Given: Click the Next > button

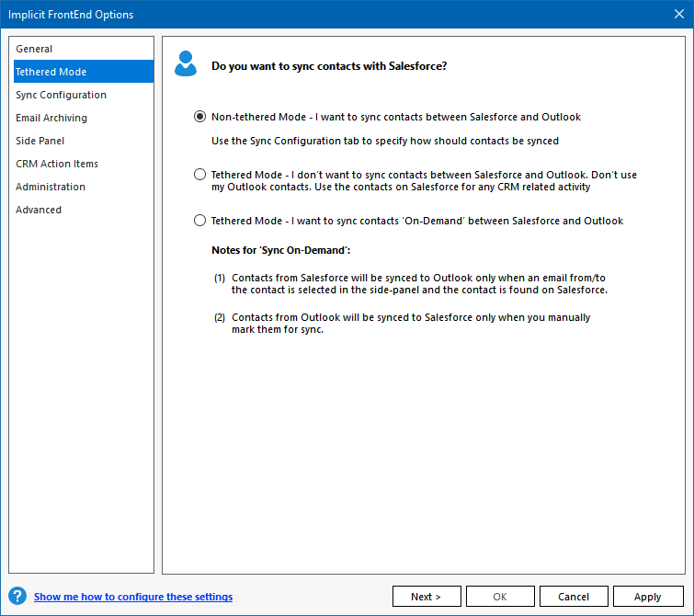Looking at the screenshot, I should point(427,597).
